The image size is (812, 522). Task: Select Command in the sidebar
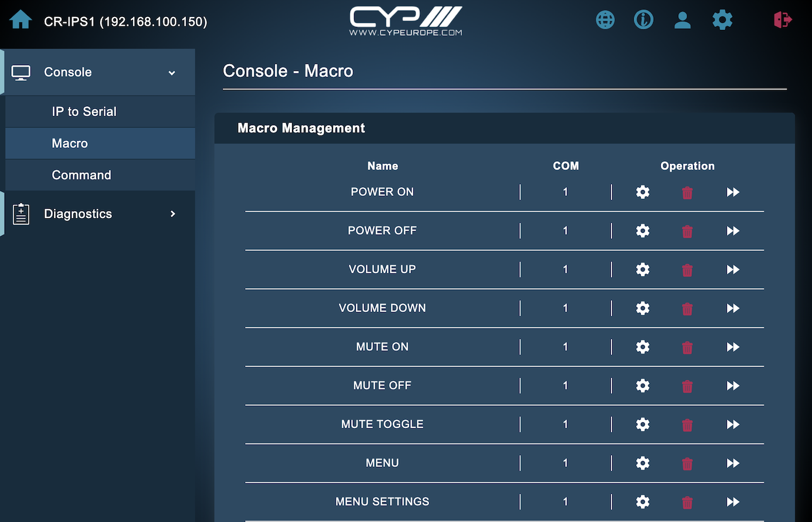click(x=81, y=175)
